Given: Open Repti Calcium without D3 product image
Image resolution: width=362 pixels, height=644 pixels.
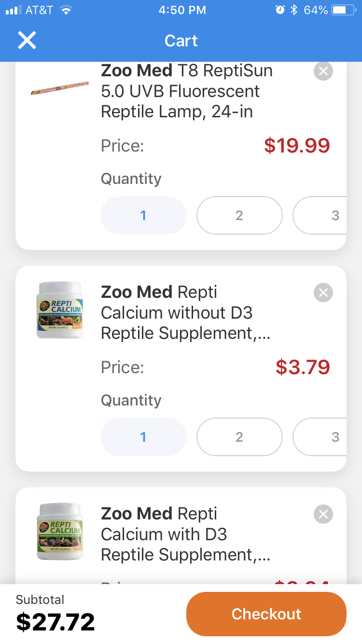Looking at the screenshot, I should pyautogui.click(x=60, y=310).
